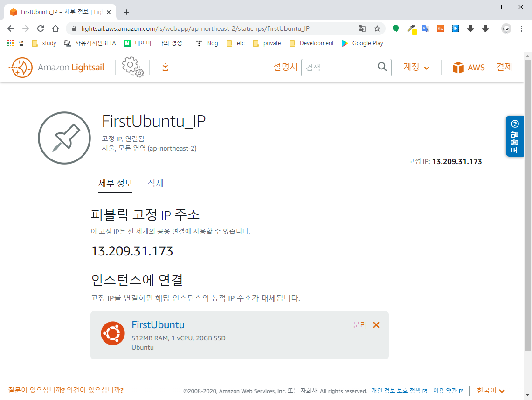Open the blue help side tab
The height and width of the screenshot is (400, 532).
click(x=514, y=136)
